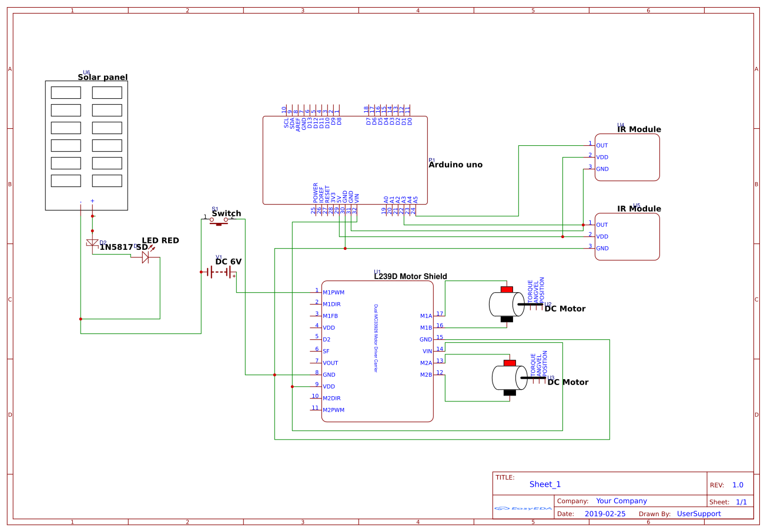The image size is (767, 532).
Task: Click the LED RED label
Action: (x=160, y=240)
